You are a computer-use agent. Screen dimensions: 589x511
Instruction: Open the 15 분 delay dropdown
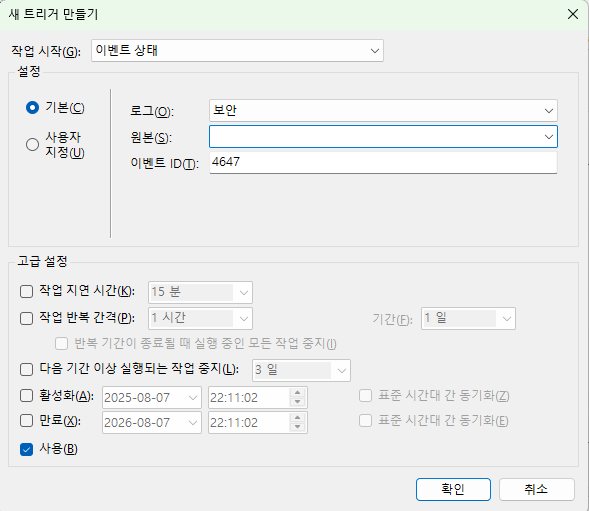[x=200, y=292]
